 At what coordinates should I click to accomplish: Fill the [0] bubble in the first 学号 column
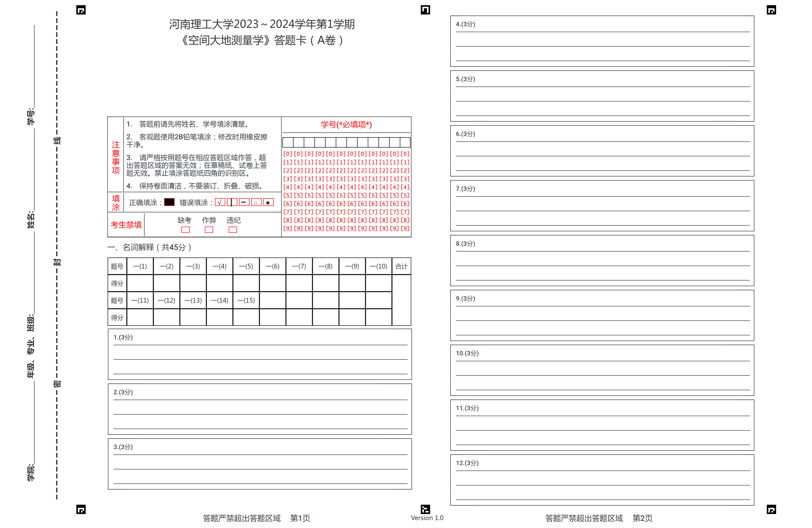tap(288, 154)
